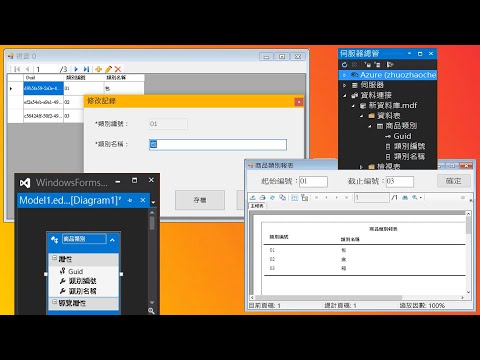Select the grid row with code 03
480x360 pixels.
pyautogui.click(x=46, y=116)
